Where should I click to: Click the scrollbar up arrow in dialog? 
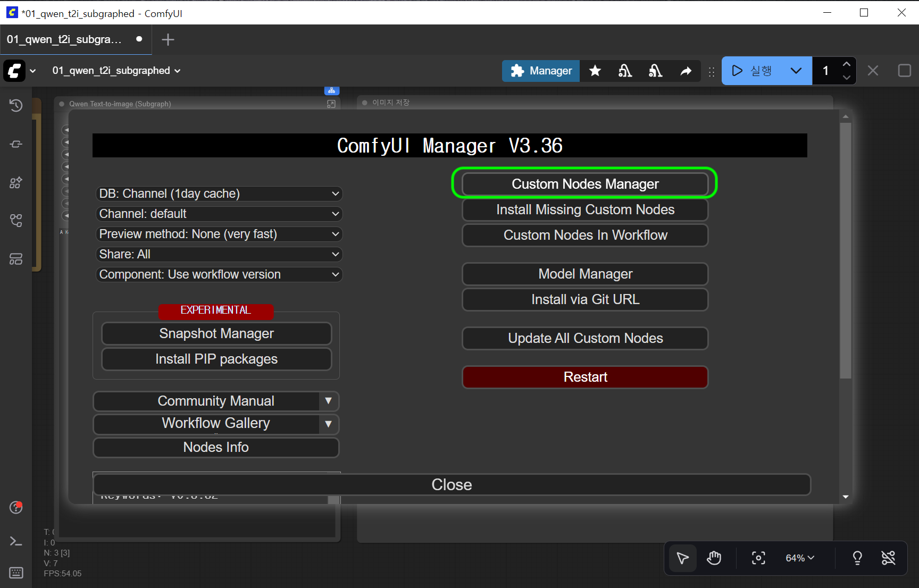click(846, 116)
